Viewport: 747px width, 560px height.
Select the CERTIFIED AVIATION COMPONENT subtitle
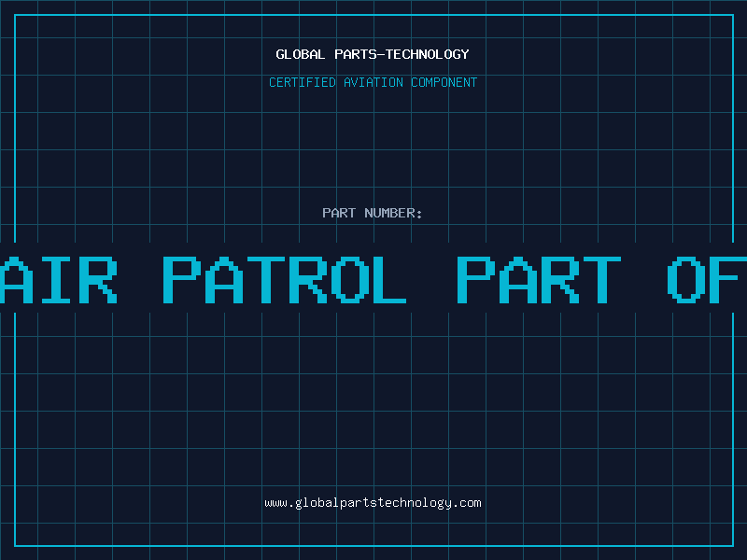click(x=373, y=82)
